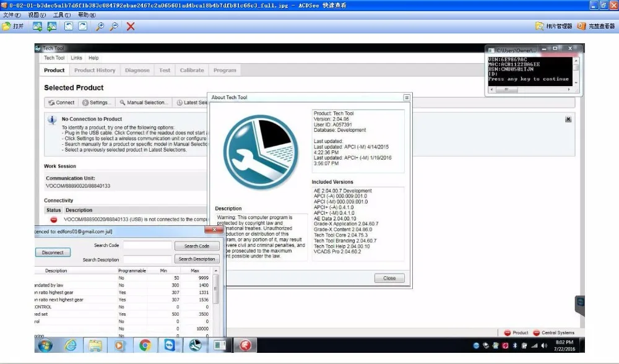The height and width of the screenshot is (364, 619).
Task: Delete image with red X icon
Action: point(131,26)
